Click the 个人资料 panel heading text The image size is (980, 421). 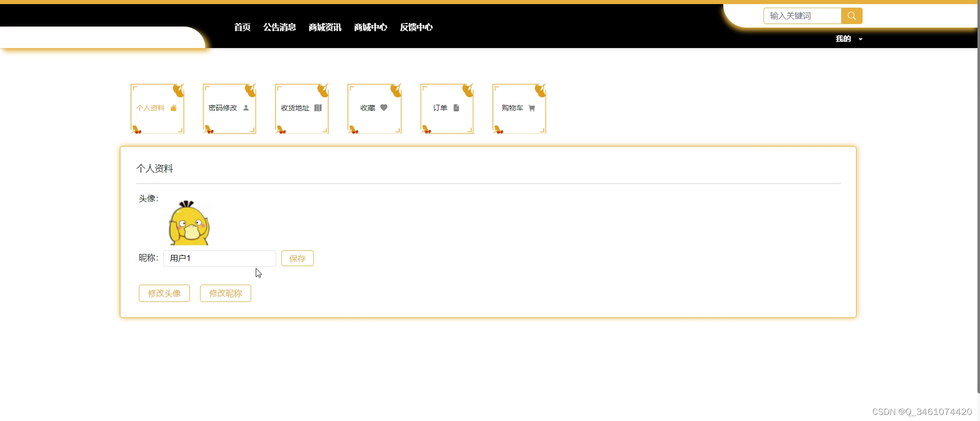(x=155, y=169)
